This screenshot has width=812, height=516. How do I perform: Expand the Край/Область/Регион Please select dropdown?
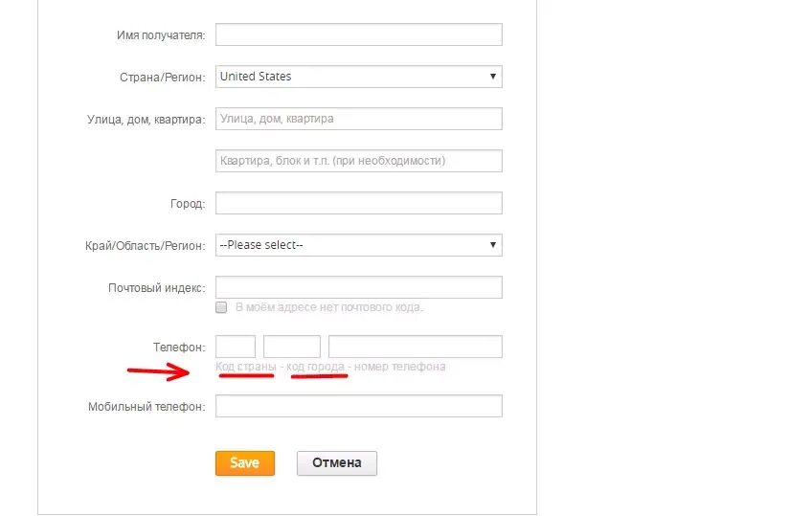coord(359,245)
